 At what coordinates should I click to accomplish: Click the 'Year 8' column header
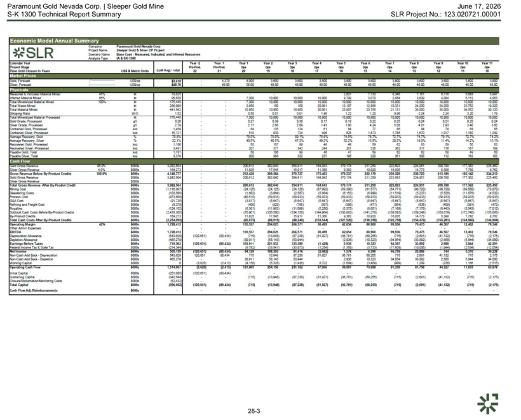tap(414, 63)
